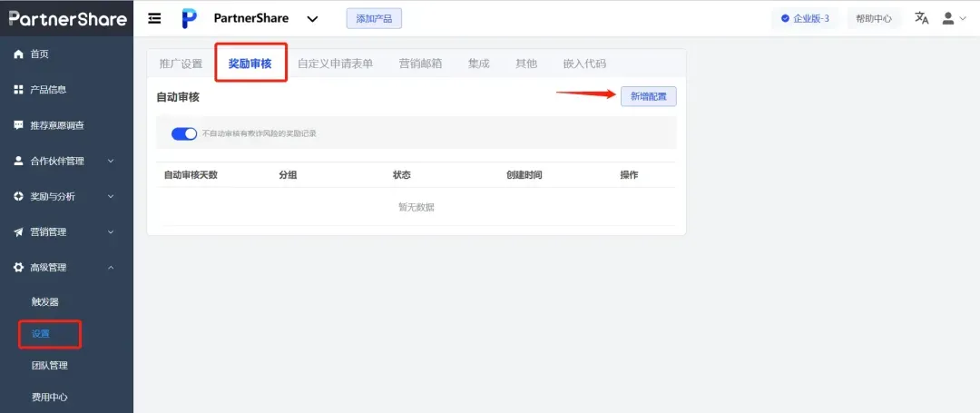This screenshot has width=980, height=413.
Task: Switch to the 推广设置 tab
Action: [181, 64]
